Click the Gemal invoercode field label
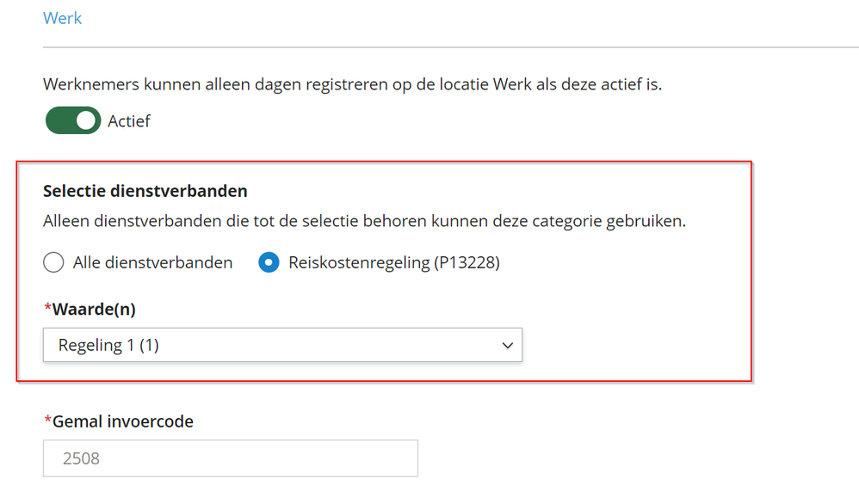 [122, 421]
